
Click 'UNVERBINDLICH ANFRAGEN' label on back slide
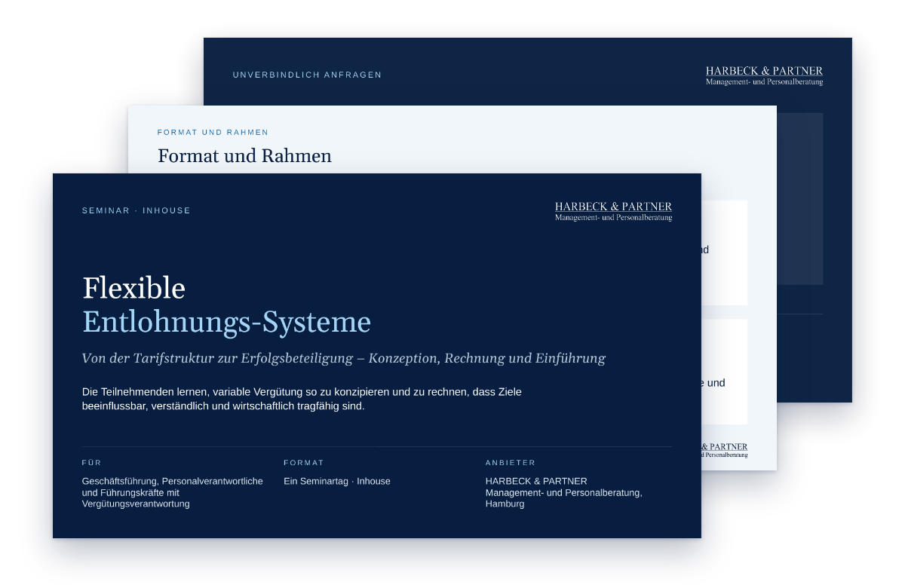pyautogui.click(x=307, y=75)
